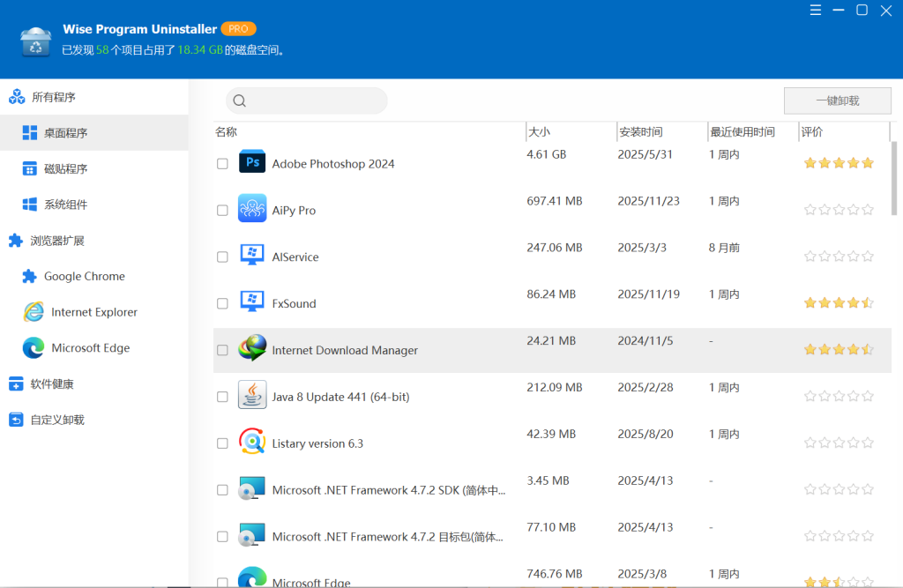
Task: Select the Listary version 6.3 checkbox
Action: click(222, 443)
